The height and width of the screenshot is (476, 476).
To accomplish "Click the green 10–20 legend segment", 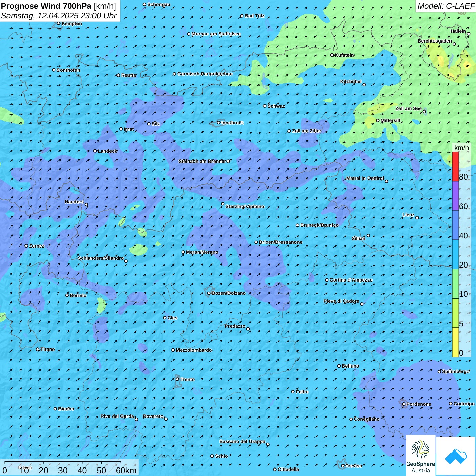I will pos(455,284).
